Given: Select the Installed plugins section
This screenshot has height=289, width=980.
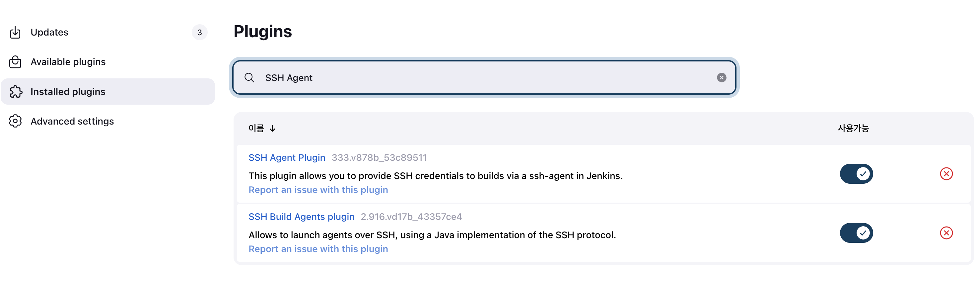Looking at the screenshot, I should click(108, 92).
